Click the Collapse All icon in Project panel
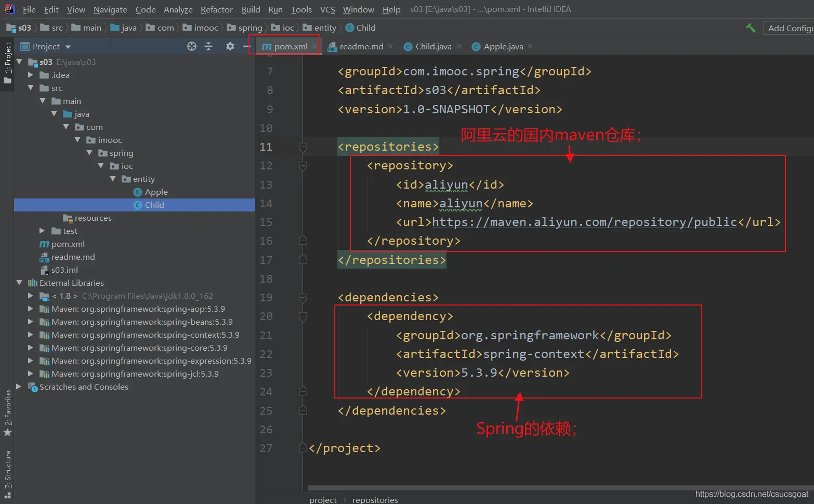 [x=208, y=46]
